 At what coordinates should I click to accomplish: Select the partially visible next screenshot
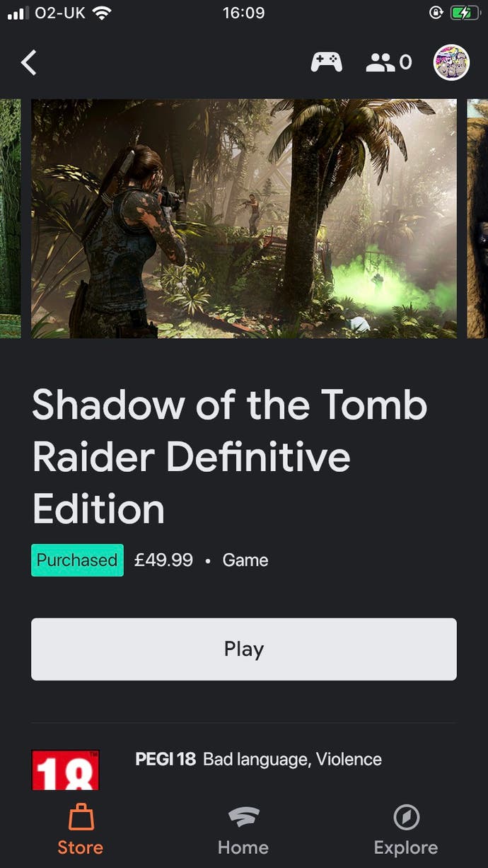[477, 218]
